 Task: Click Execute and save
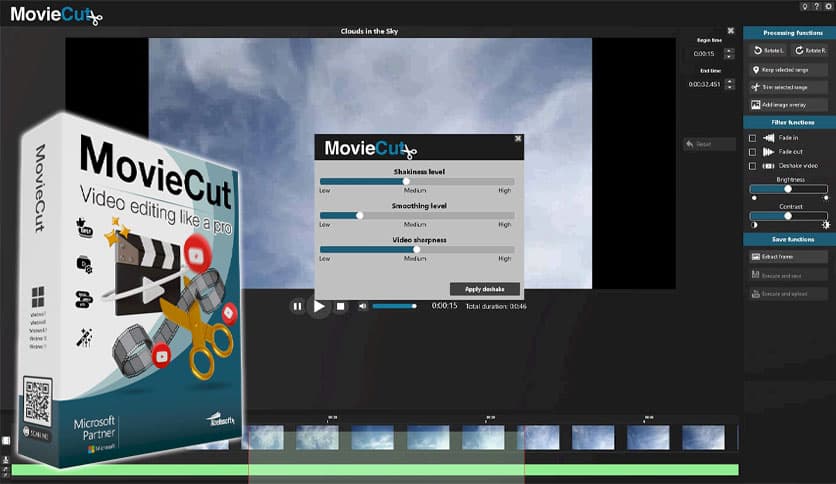click(788, 276)
